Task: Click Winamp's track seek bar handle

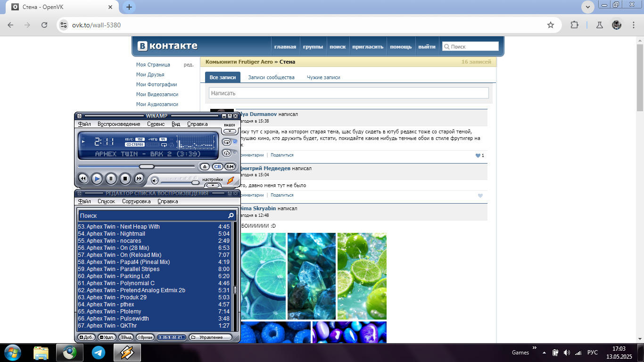Action: 147,166
